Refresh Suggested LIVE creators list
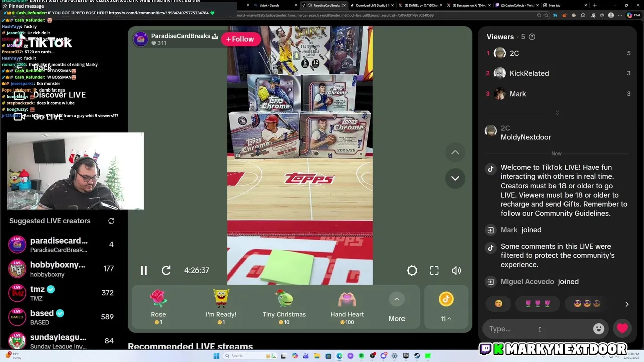Image resolution: width=644 pixels, height=362 pixels. (111, 221)
